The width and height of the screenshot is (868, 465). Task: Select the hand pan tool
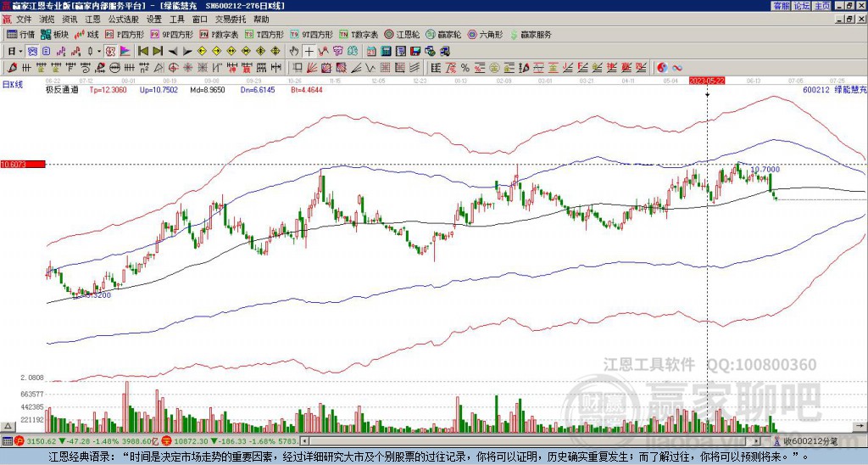[294, 52]
